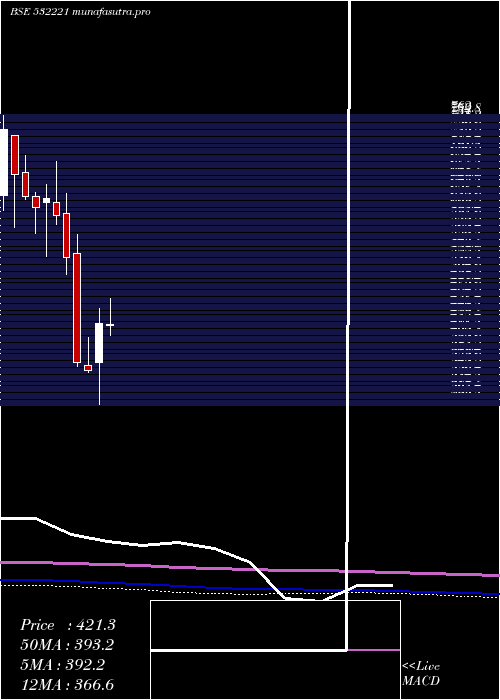
Task: Click the BSE 532221 munafasutra.pro title text
Action: [80, 12]
